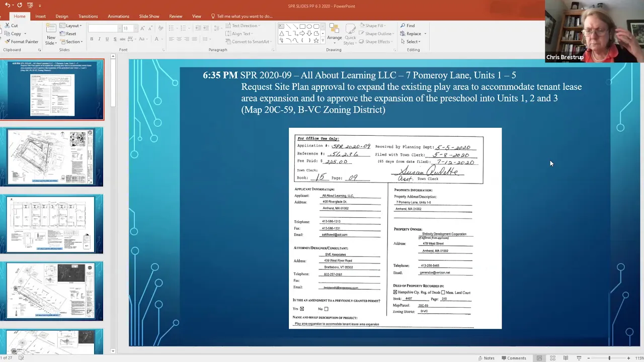Switch to the Transitions tab
This screenshot has width=644, height=362.
coord(88,16)
